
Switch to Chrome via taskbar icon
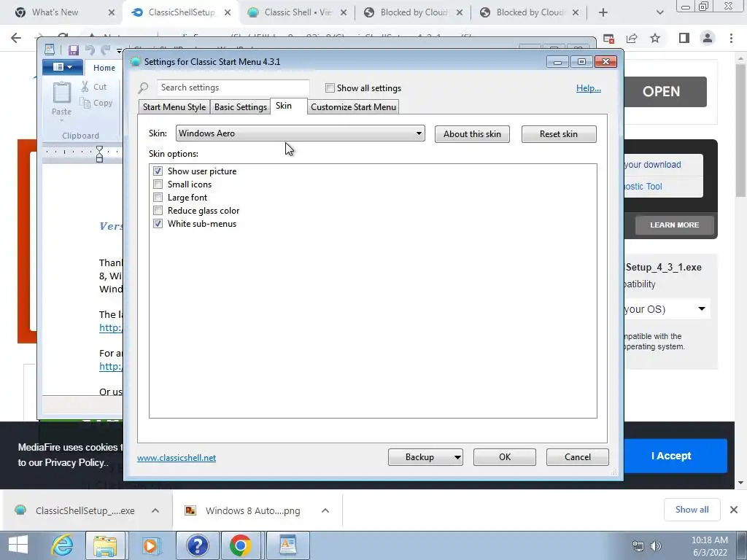tap(240, 545)
